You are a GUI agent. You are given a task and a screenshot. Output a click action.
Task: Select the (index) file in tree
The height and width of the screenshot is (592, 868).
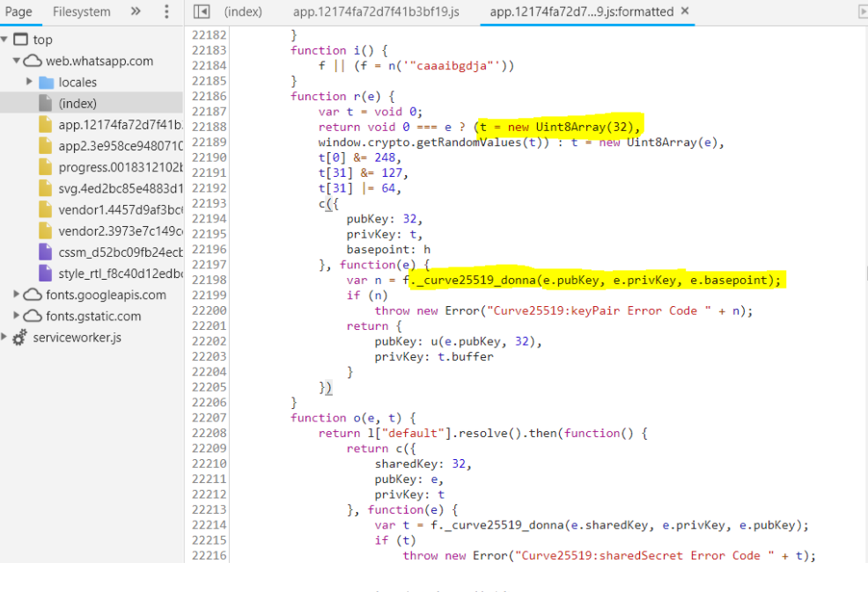pyautogui.click(x=77, y=104)
